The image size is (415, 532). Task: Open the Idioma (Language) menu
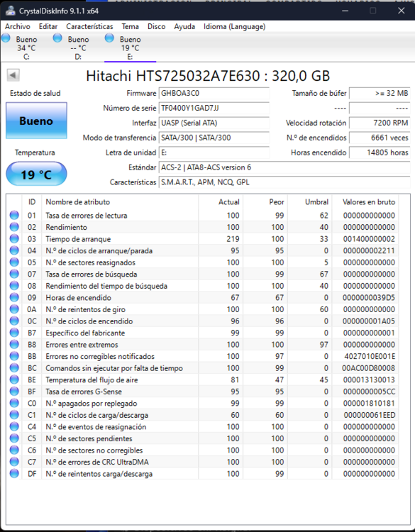pos(235,26)
